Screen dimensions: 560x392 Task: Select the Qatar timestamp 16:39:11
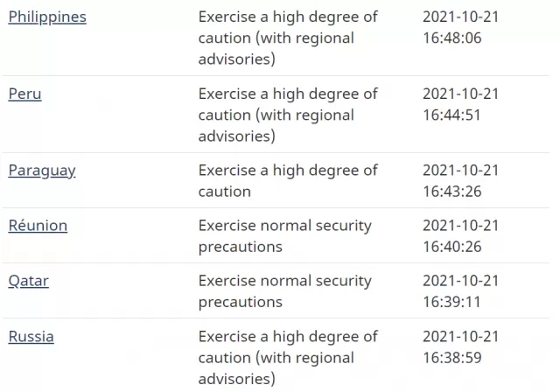point(451,302)
